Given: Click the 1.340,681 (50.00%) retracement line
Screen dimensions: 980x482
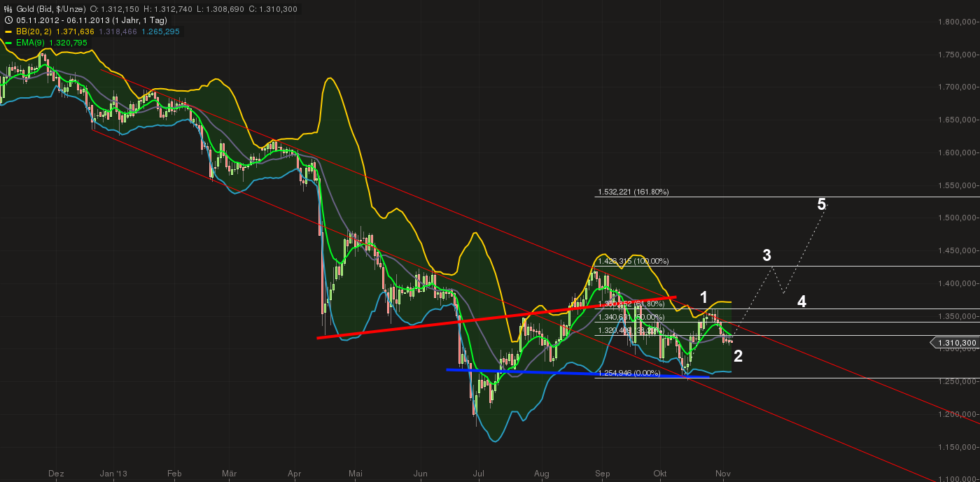Looking at the screenshot, I should pyautogui.click(x=631, y=317).
